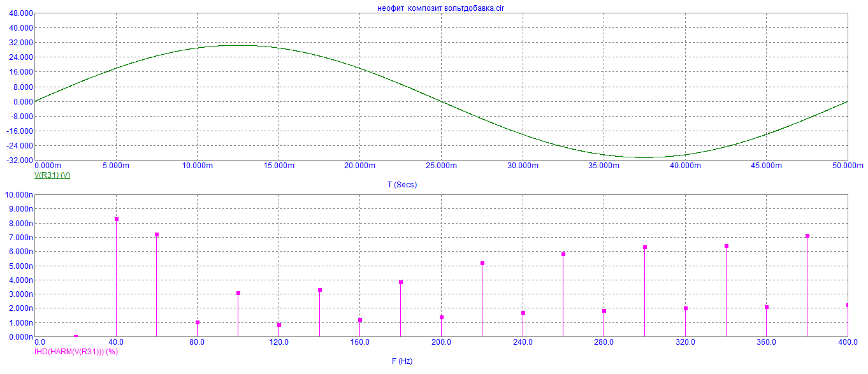Click the 2.000n distortion axis value
868x374 pixels.
coord(21,308)
